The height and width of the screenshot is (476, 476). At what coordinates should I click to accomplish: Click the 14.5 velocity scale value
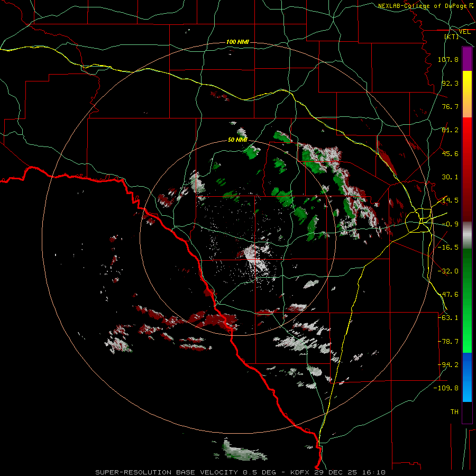(450, 200)
